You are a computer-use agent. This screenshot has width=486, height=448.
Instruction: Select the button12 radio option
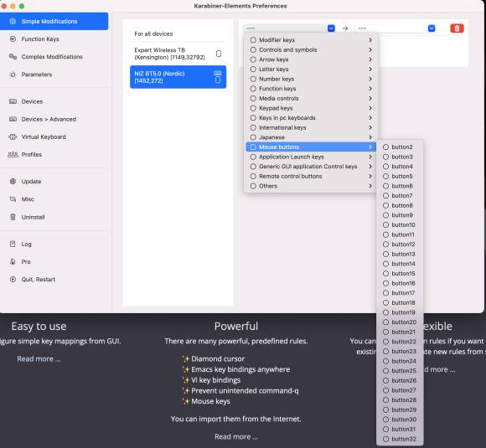(x=385, y=245)
